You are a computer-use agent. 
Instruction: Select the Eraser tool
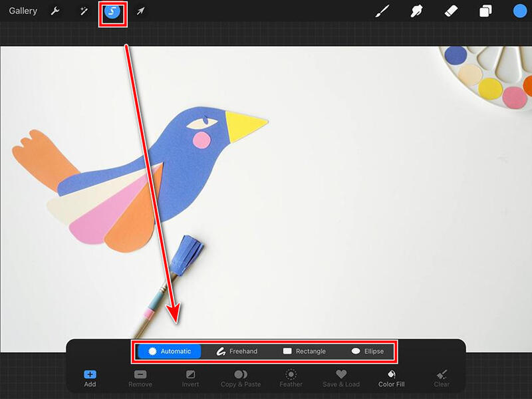coord(451,11)
